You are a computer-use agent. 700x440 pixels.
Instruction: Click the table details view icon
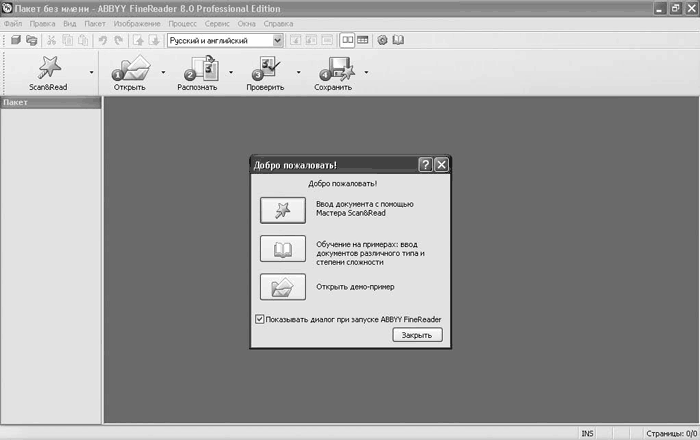[x=362, y=40]
